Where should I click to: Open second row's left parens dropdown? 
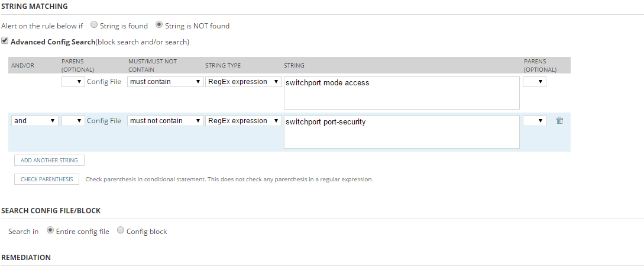(x=73, y=120)
